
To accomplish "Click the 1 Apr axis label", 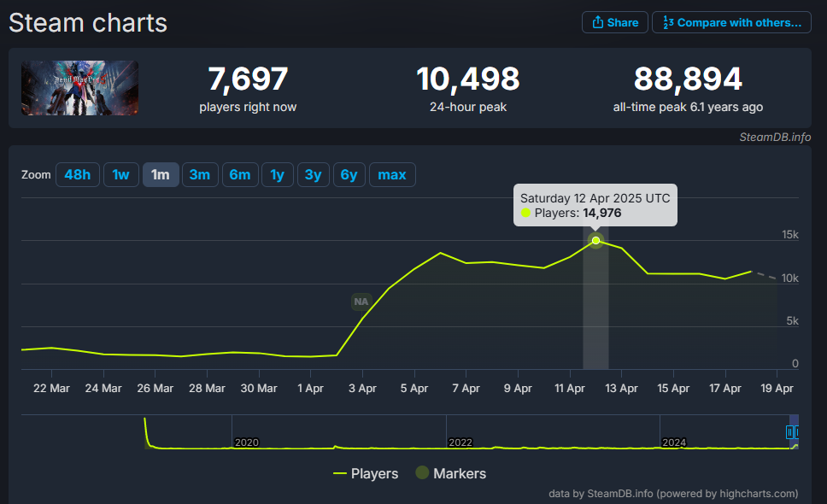I will [x=311, y=389].
